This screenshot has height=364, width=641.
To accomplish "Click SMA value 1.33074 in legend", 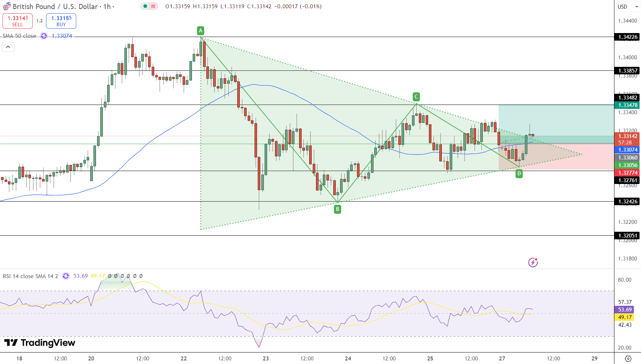I will (x=62, y=36).
